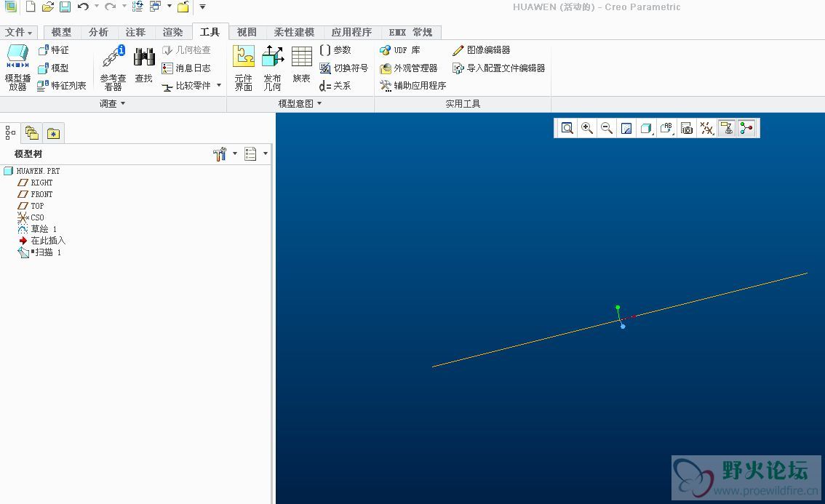Open the 元件界面 component interface tool
Screen dimensions: 825x504
click(244, 68)
